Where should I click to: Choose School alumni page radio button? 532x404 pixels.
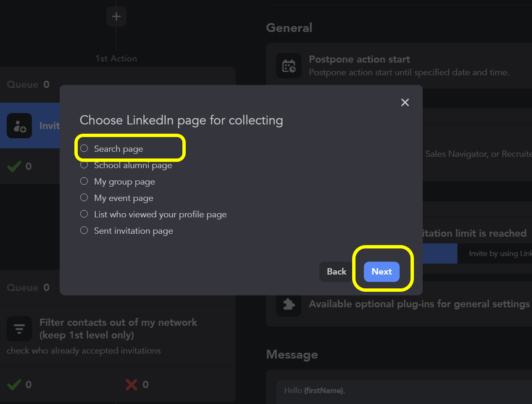coord(84,165)
